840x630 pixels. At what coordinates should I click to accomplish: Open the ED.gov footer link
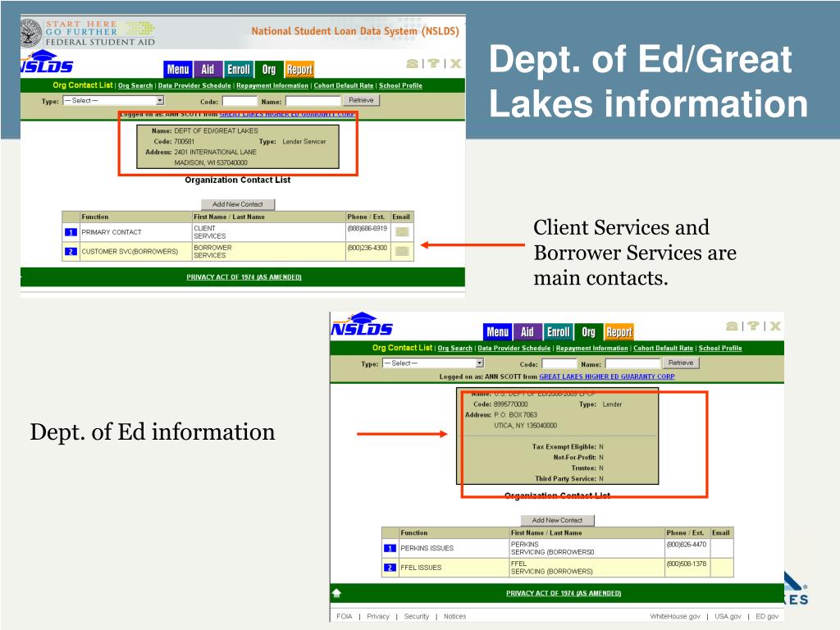[x=767, y=617]
